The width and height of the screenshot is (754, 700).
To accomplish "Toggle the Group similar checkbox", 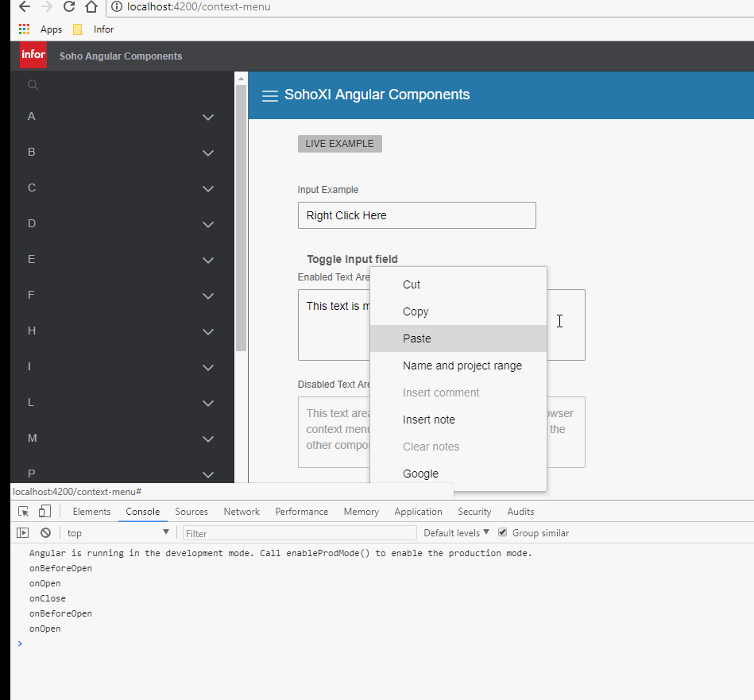I will tap(502, 532).
